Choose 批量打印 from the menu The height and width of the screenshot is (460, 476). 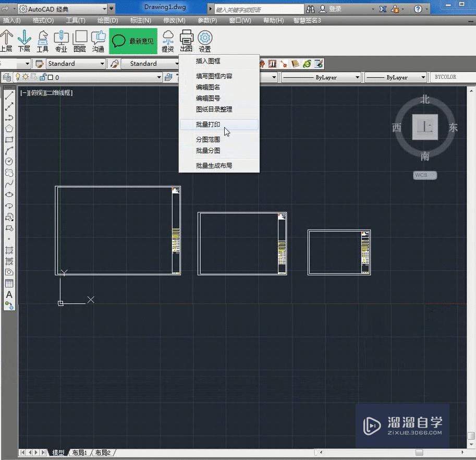pos(209,124)
